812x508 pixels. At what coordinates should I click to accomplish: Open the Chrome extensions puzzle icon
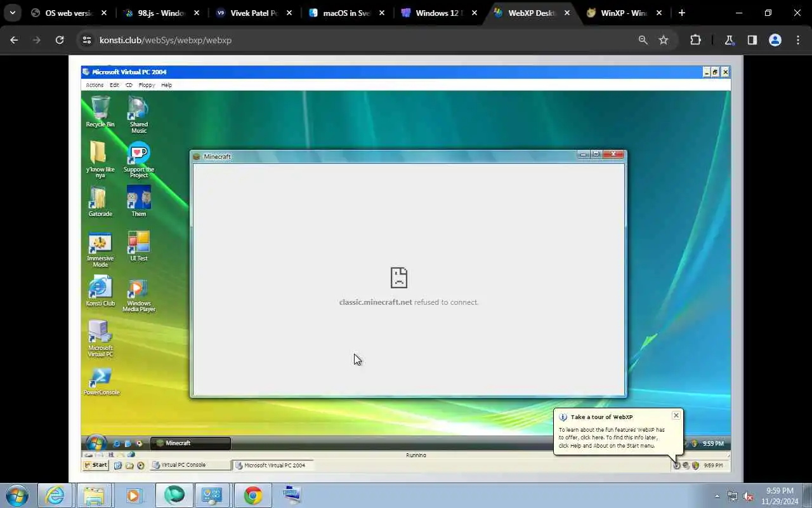click(695, 40)
